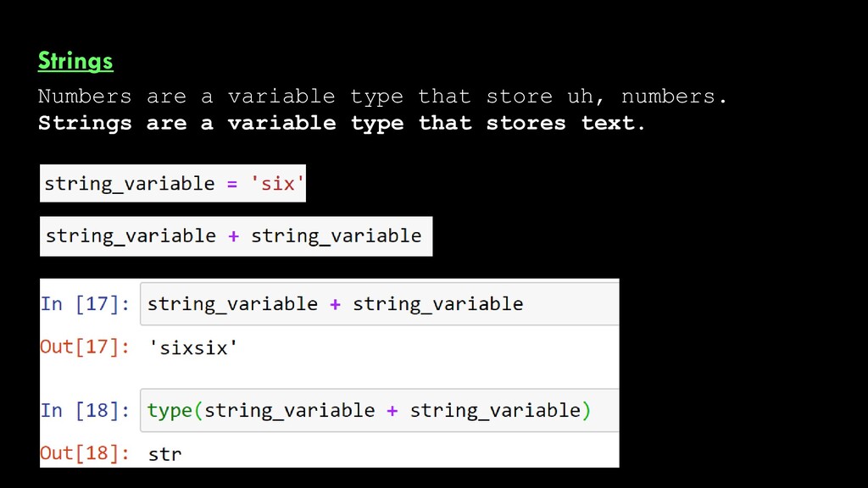Viewport: 868px width, 488px height.
Task: Click the Out[18] prompt label
Action: [x=86, y=453]
